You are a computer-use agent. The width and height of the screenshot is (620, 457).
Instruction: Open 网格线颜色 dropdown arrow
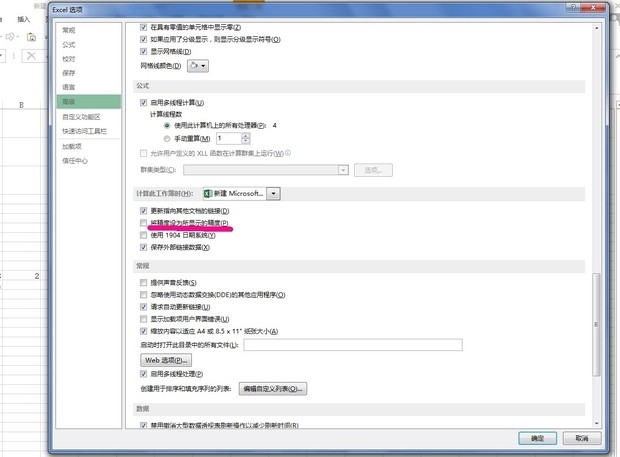tap(204, 66)
